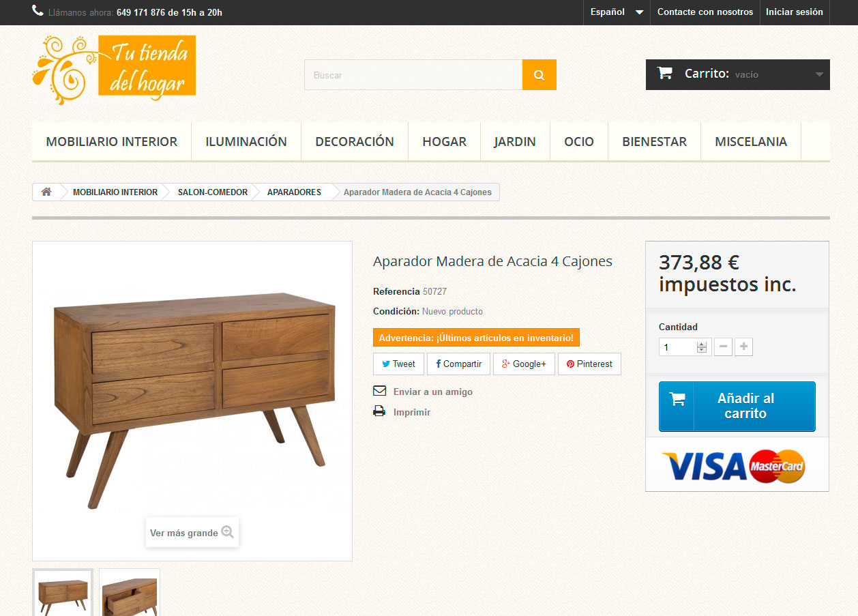The width and height of the screenshot is (858, 616).
Task: Click Añadir al carrito button
Action: (737, 406)
